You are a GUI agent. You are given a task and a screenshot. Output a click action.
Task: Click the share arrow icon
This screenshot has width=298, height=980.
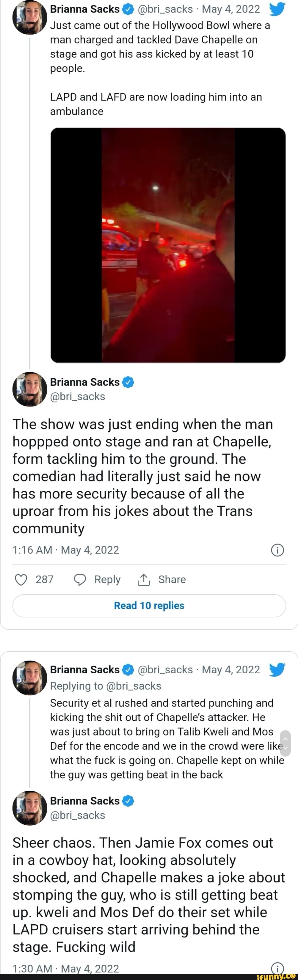[x=143, y=579]
